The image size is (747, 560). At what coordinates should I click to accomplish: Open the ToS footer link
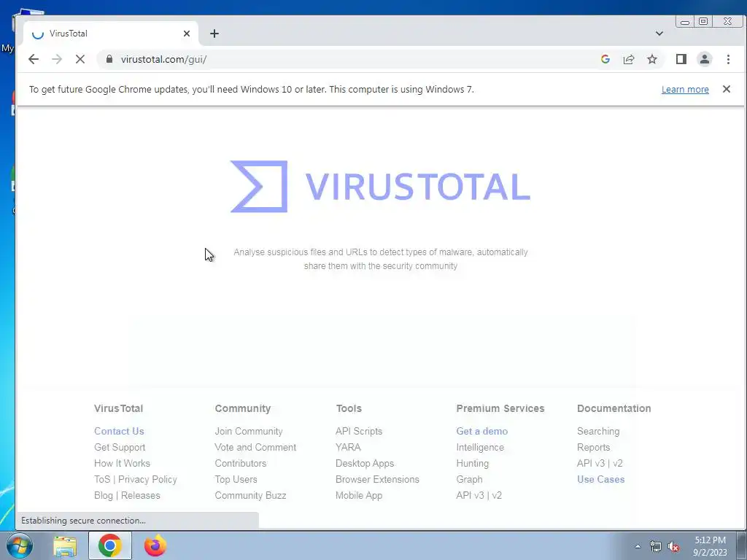tap(102, 480)
